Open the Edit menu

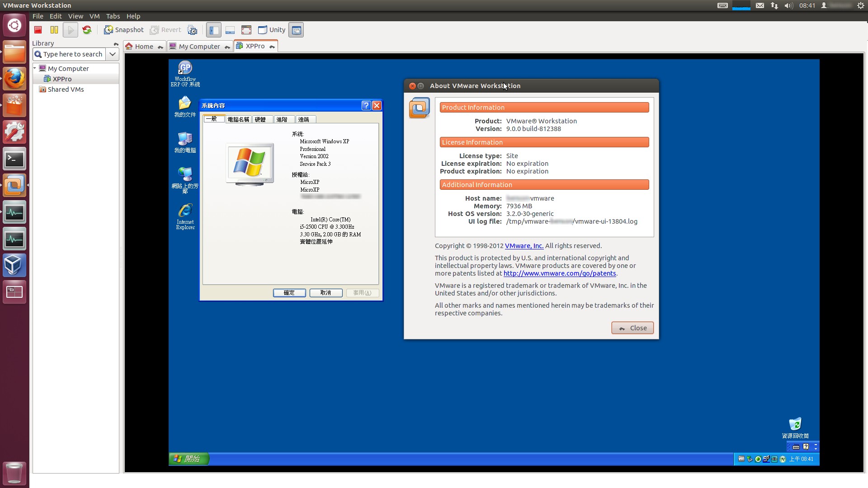56,16
